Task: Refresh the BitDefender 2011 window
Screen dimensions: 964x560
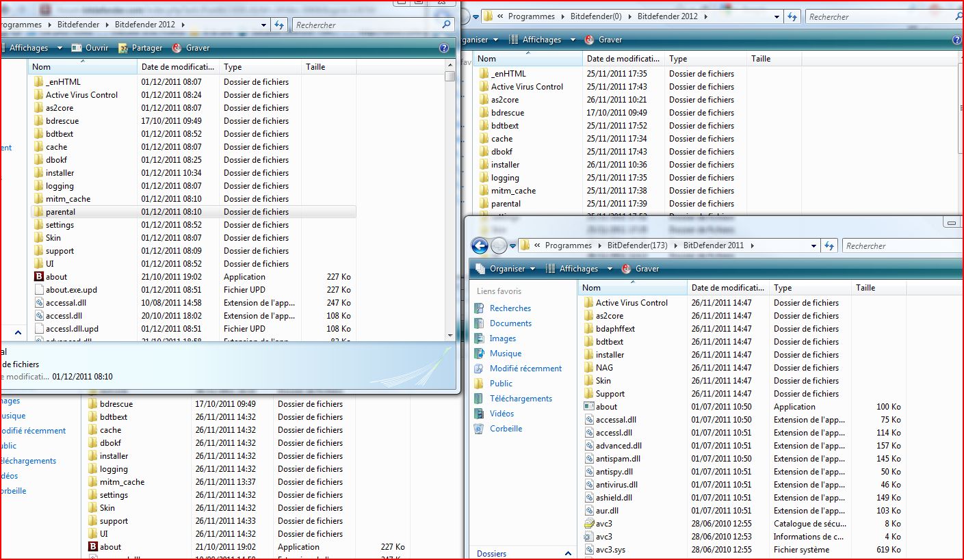Action: [x=829, y=245]
